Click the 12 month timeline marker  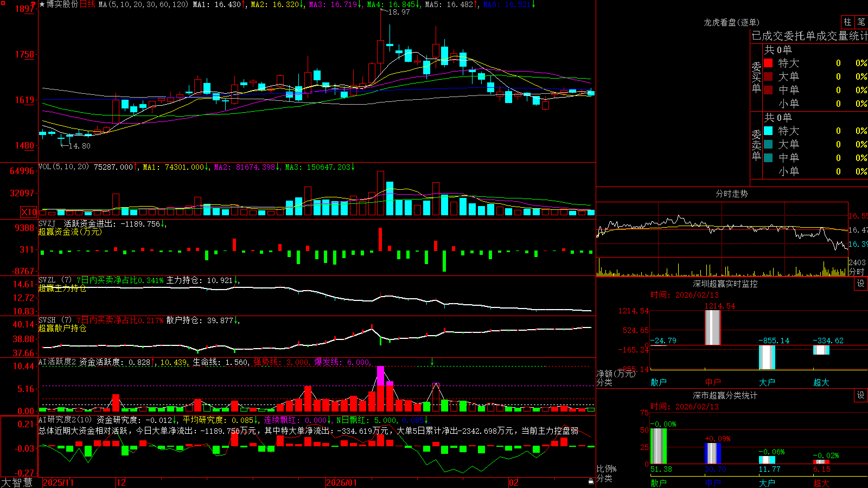click(122, 483)
